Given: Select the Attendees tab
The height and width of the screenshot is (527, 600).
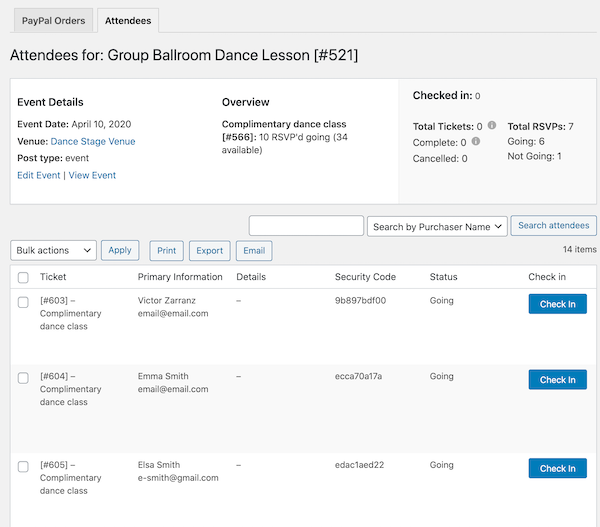Looking at the screenshot, I should (130, 20).
